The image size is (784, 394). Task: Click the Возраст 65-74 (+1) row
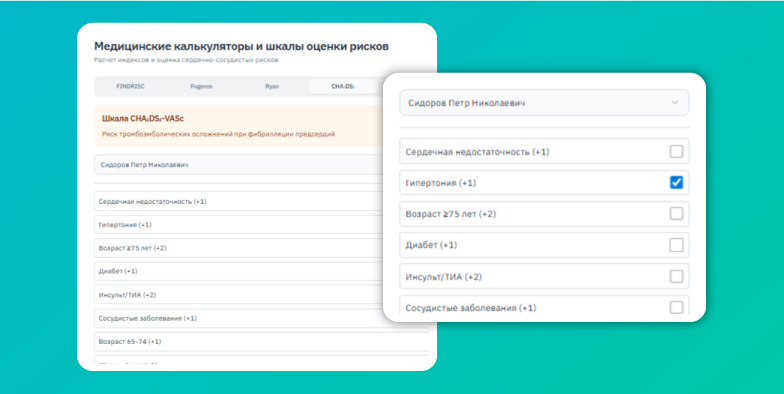(262, 342)
